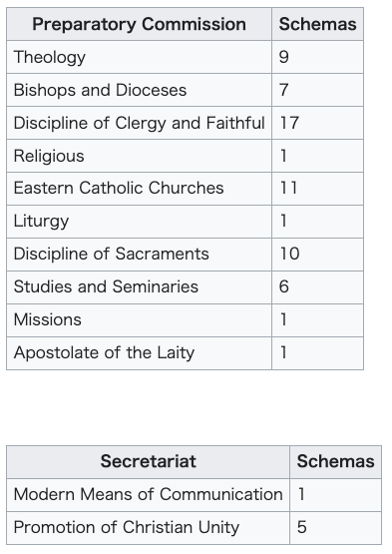Select the value 10 beside Discipline of Sacraments
Image resolution: width=392 pixels, height=554 pixels.
click(289, 254)
